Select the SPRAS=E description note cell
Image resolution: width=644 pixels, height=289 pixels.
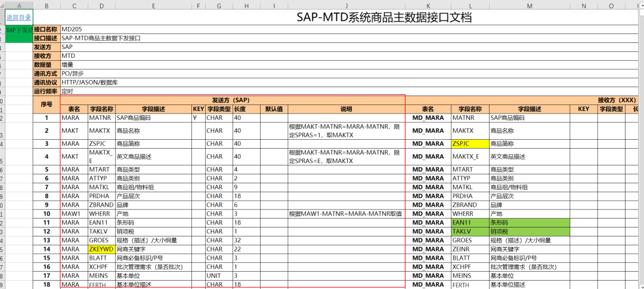coord(346,156)
